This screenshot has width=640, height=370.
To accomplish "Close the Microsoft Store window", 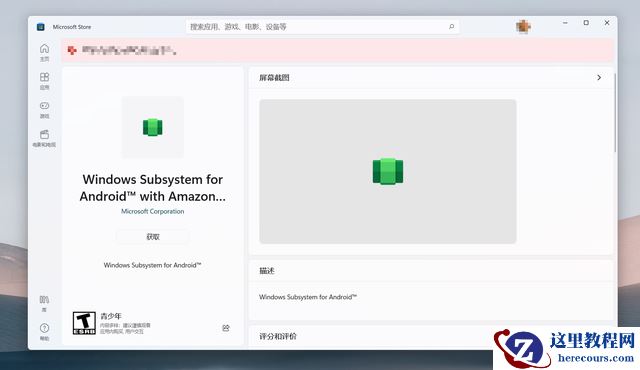I will coord(607,23).
